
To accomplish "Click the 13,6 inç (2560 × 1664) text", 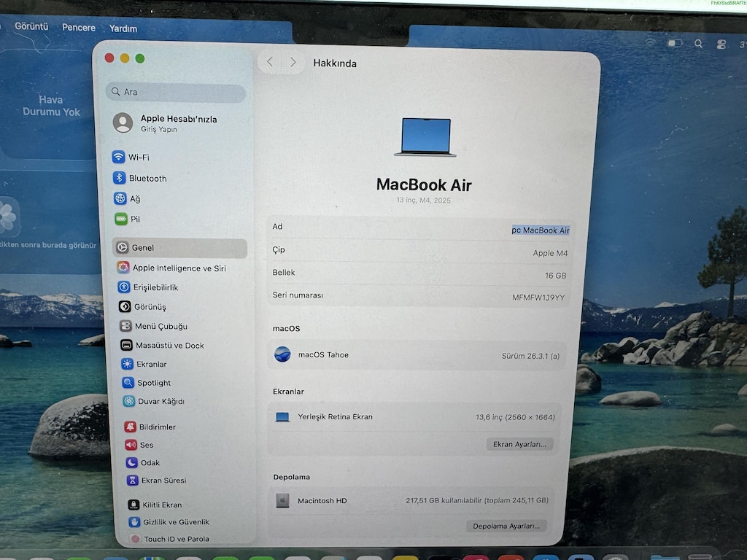I will coord(515,417).
